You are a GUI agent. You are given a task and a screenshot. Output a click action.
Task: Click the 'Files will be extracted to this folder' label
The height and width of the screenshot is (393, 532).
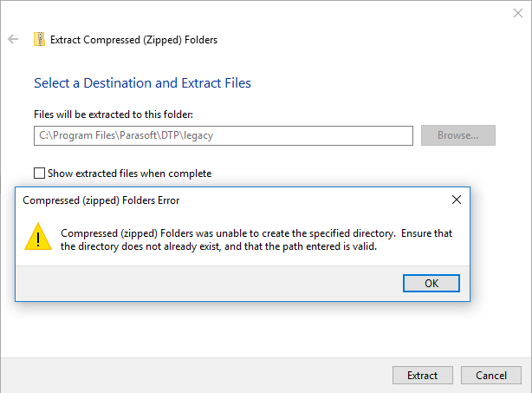click(114, 115)
